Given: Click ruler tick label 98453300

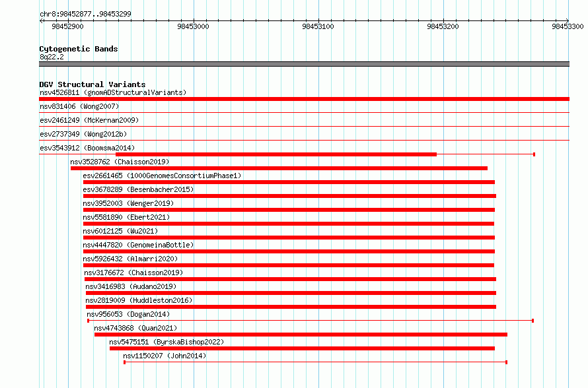Looking at the screenshot, I should coord(568,26).
